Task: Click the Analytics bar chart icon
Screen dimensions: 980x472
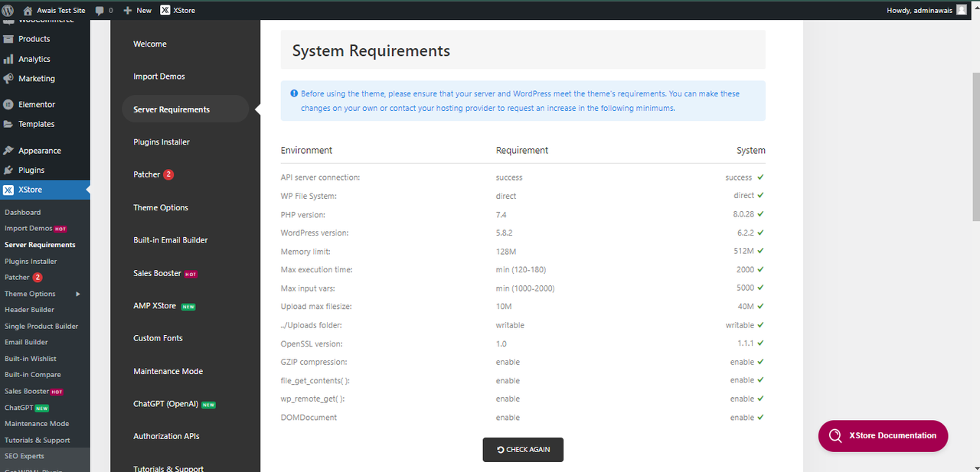Action: pyautogui.click(x=8, y=59)
